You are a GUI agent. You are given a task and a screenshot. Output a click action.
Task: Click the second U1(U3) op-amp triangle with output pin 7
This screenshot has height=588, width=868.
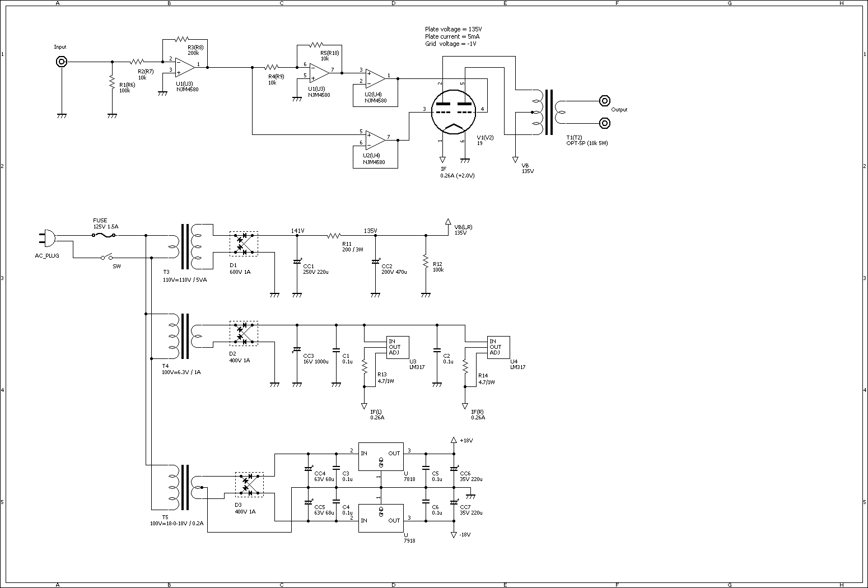click(x=319, y=73)
